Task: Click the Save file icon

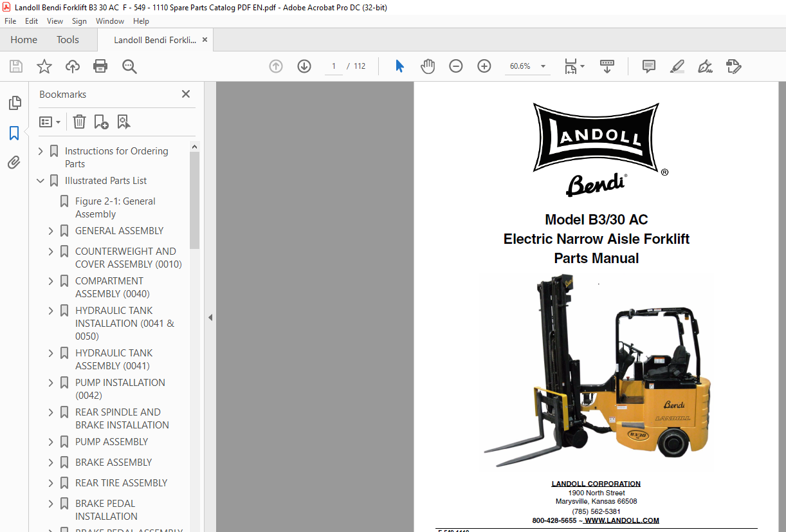Action: 16,66
